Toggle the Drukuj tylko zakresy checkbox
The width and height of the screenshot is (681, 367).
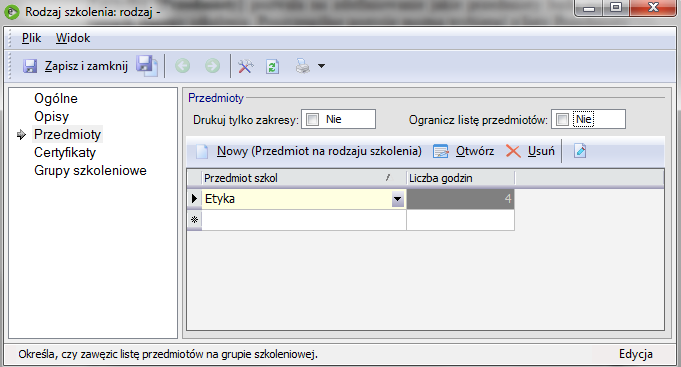click(312, 119)
